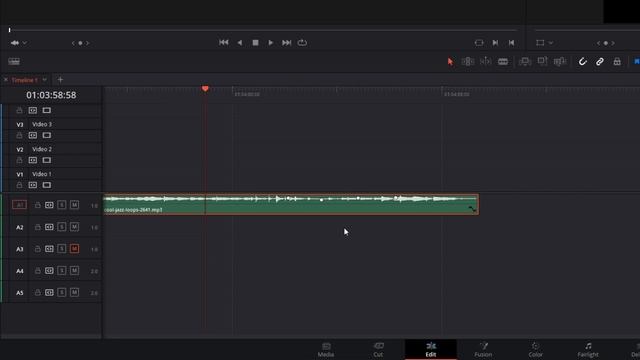Click the A1 destination control
640x360 pixels.
coord(19,205)
